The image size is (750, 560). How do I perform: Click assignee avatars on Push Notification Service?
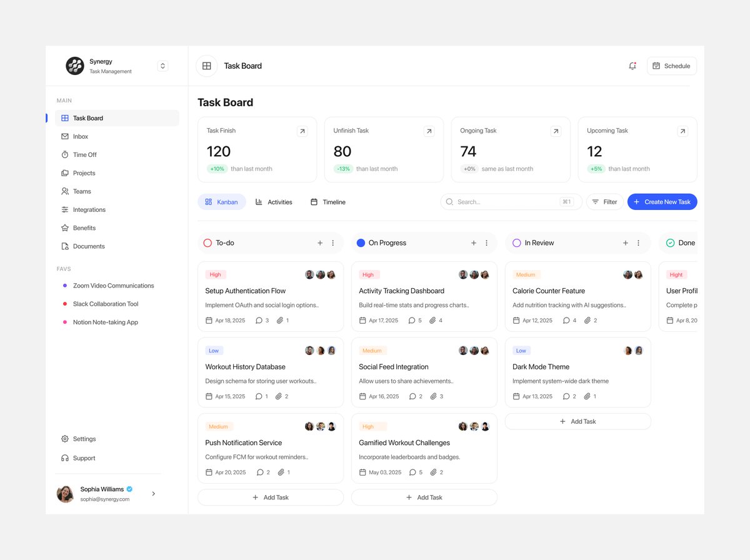[x=320, y=426]
